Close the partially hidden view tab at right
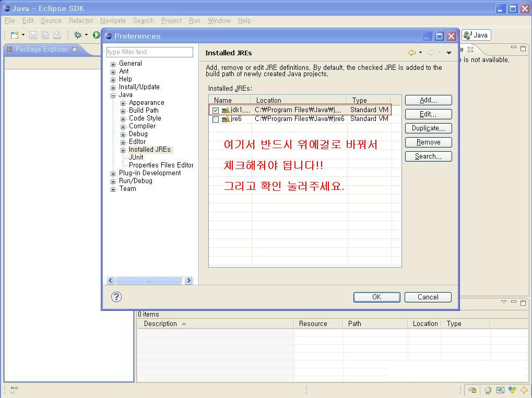Viewport: 532px width, 398px height. (x=470, y=50)
